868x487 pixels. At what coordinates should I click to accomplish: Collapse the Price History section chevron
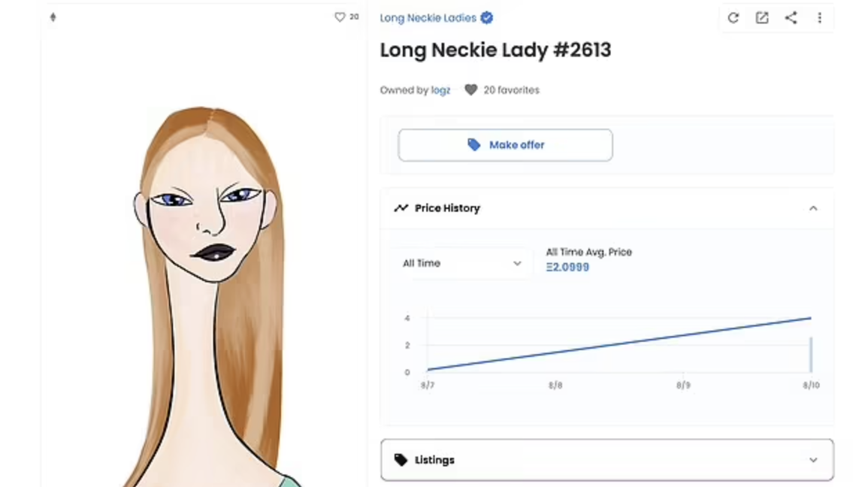click(813, 208)
